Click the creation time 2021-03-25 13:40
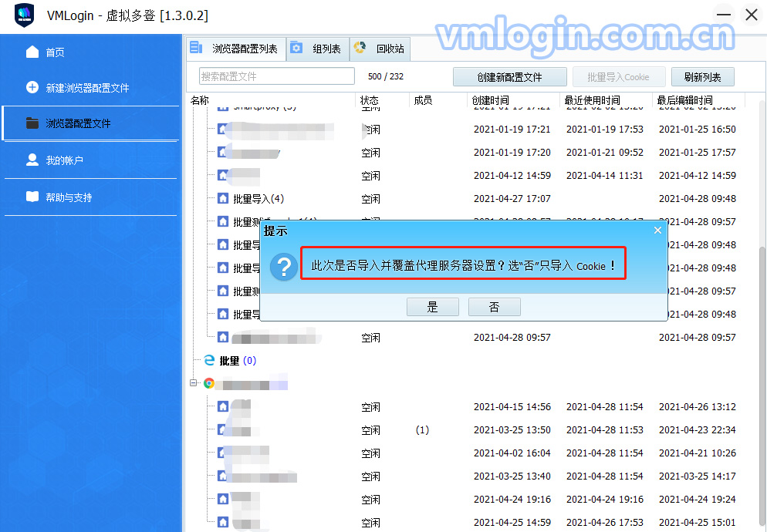 click(512, 476)
